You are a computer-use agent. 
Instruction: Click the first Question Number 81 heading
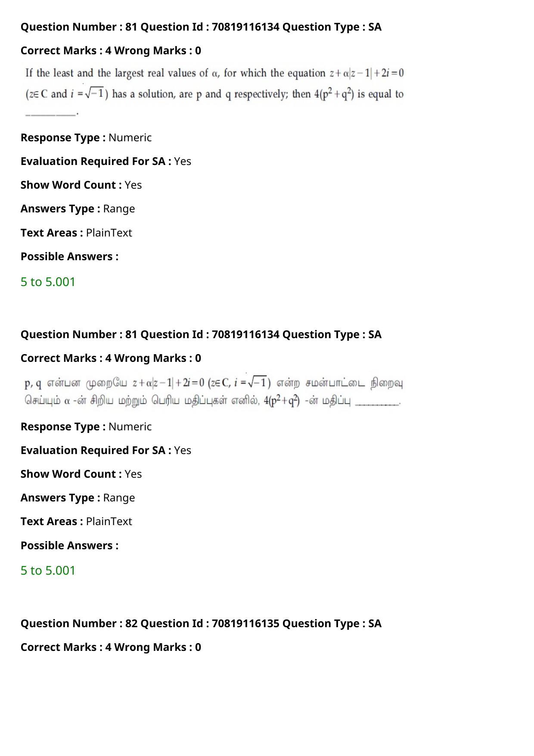pos(201,27)
